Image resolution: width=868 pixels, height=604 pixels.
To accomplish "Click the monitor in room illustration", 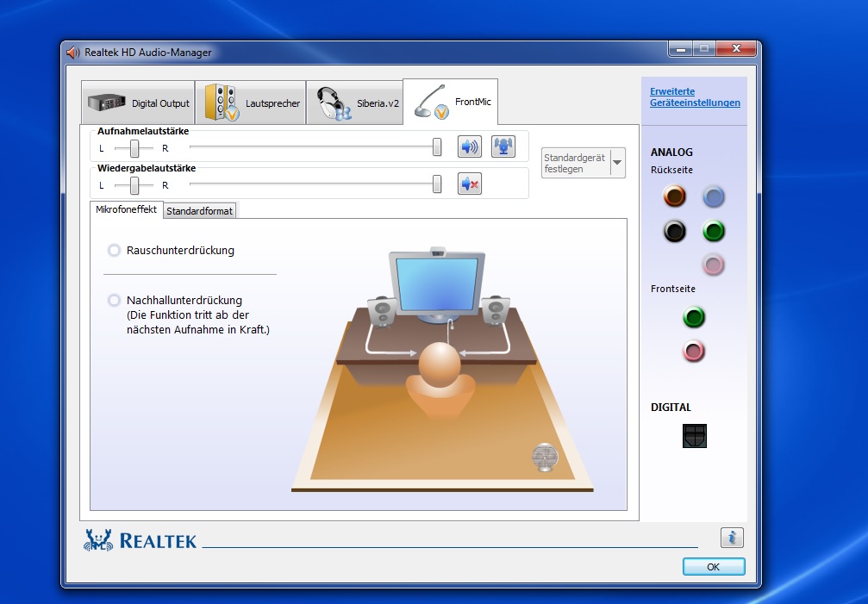I will point(437,285).
